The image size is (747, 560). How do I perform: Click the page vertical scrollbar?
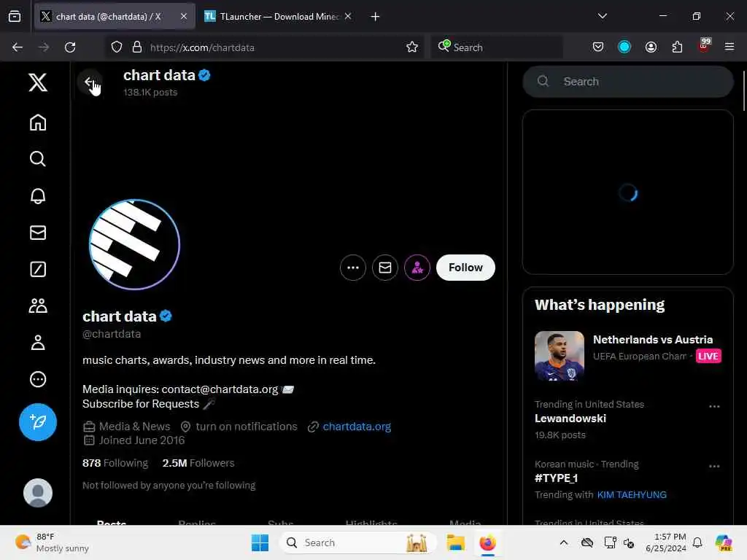[743, 90]
